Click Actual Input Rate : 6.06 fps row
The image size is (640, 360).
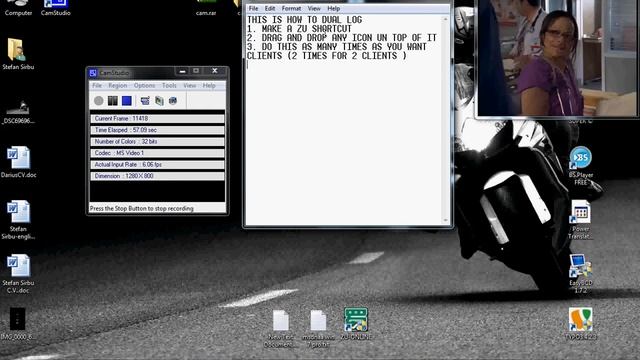pos(157,164)
